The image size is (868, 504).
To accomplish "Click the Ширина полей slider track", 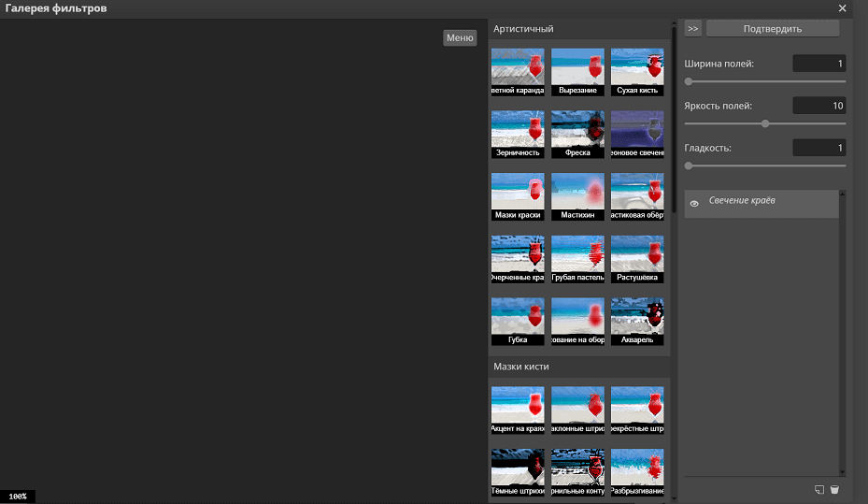I will click(x=765, y=81).
